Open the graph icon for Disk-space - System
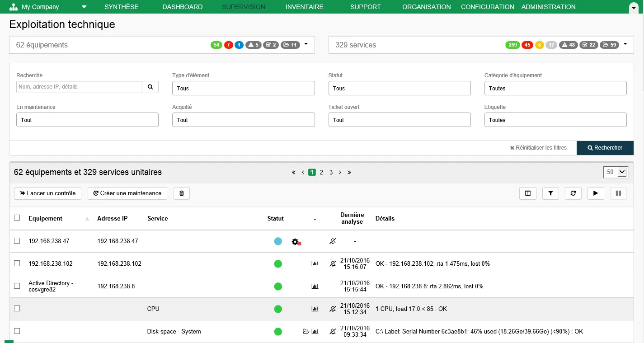Viewport: 644px width, 343px height. click(x=315, y=332)
